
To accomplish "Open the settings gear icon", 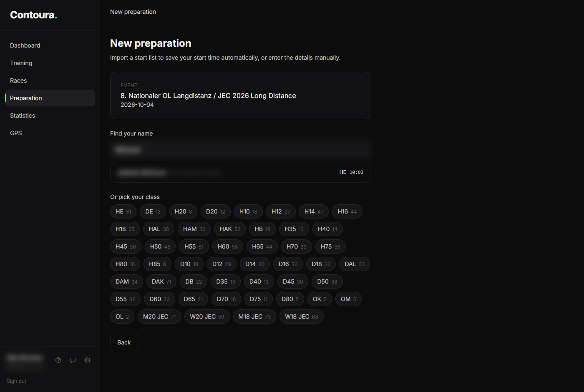I will tap(88, 360).
